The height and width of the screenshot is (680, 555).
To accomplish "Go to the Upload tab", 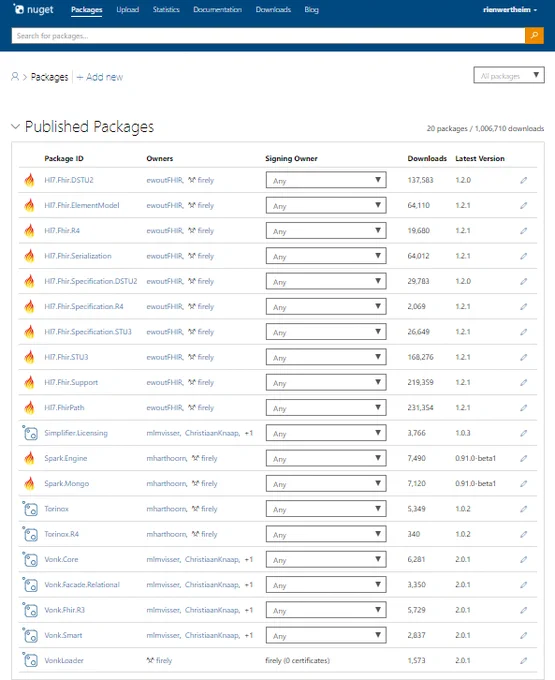I will [127, 10].
